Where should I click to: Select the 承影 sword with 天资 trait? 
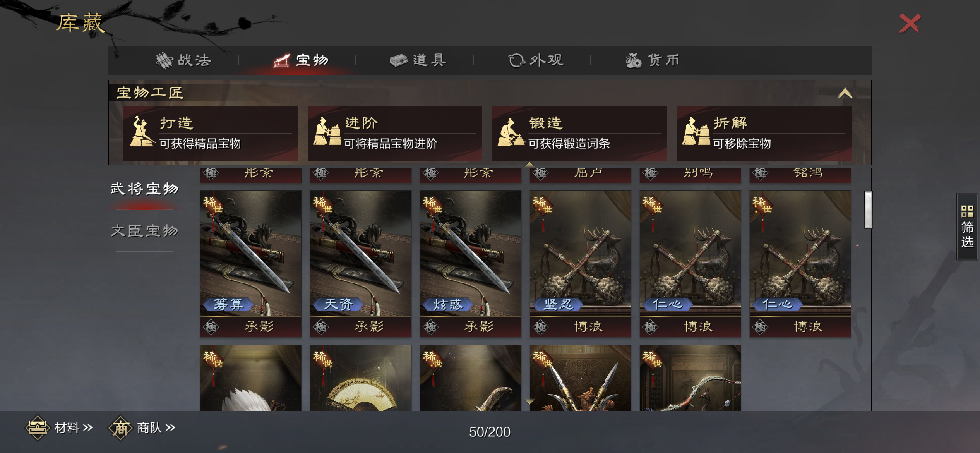(x=361, y=264)
